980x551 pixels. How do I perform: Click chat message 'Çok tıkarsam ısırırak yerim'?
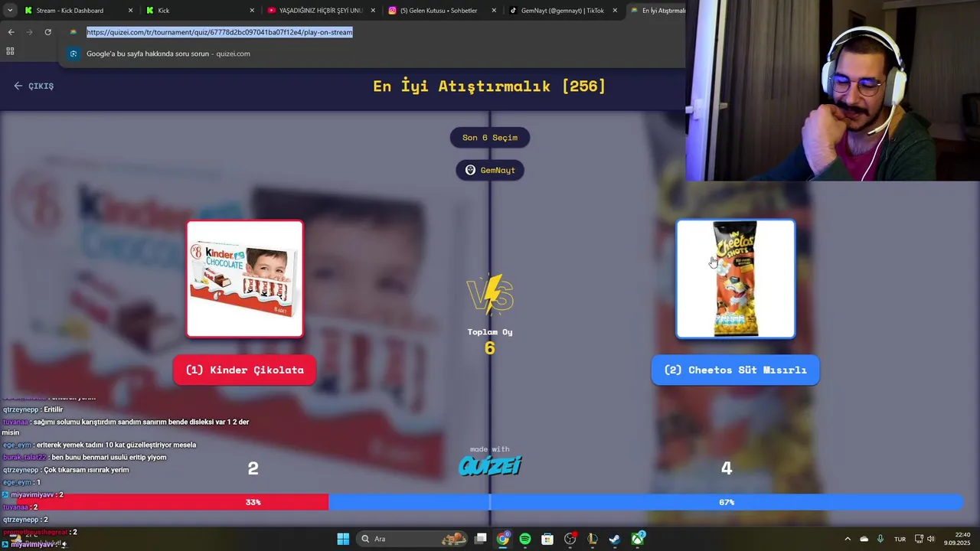[x=66, y=470]
